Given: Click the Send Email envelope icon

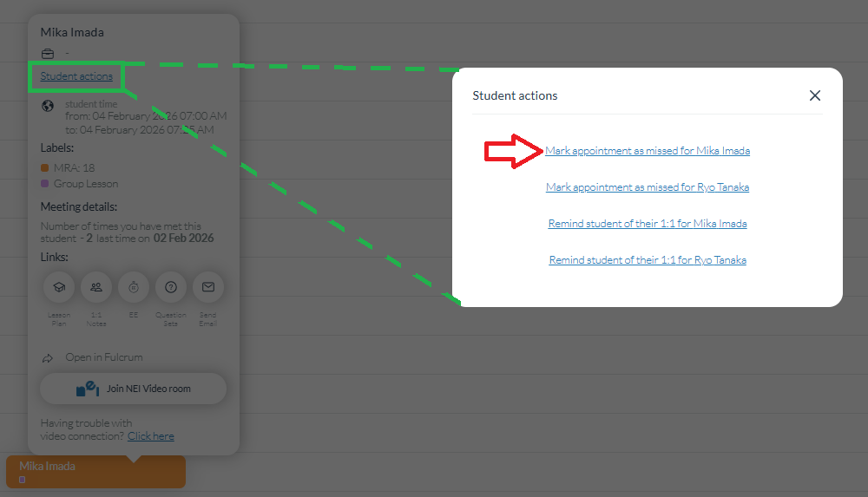Looking at the screenshot, I should click(208, 287).
